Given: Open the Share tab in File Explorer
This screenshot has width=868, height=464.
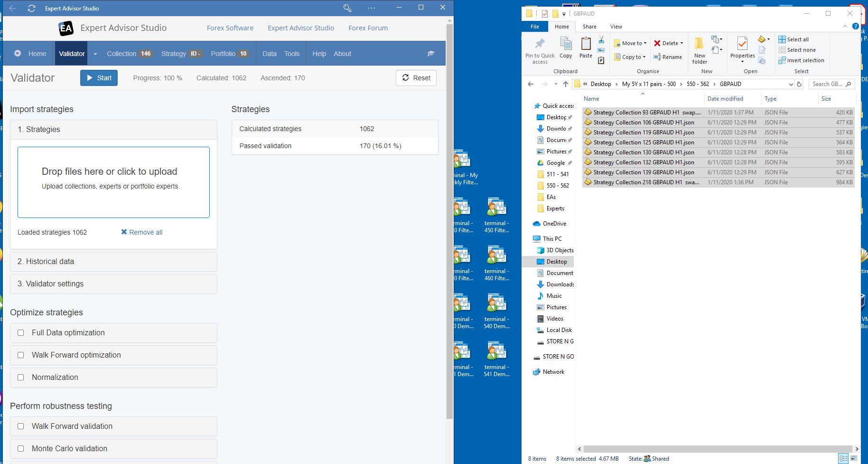Looking at the screenshot, I should point(589,27).
